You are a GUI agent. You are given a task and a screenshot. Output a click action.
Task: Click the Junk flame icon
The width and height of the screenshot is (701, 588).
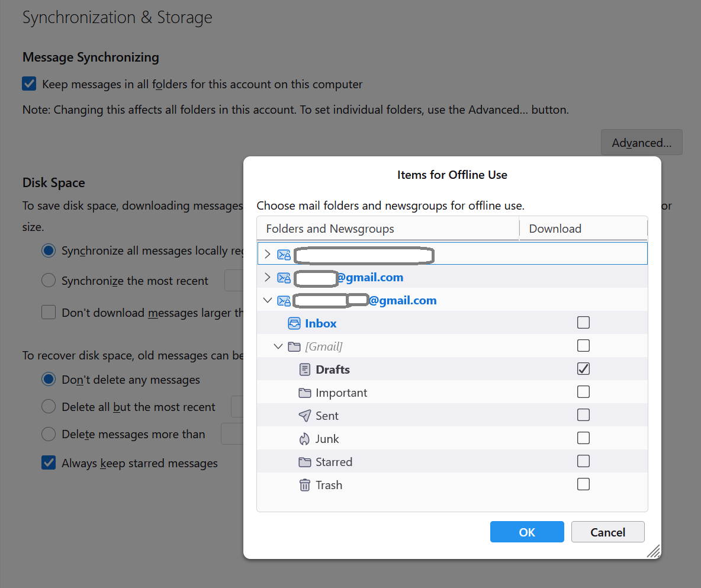305,439
